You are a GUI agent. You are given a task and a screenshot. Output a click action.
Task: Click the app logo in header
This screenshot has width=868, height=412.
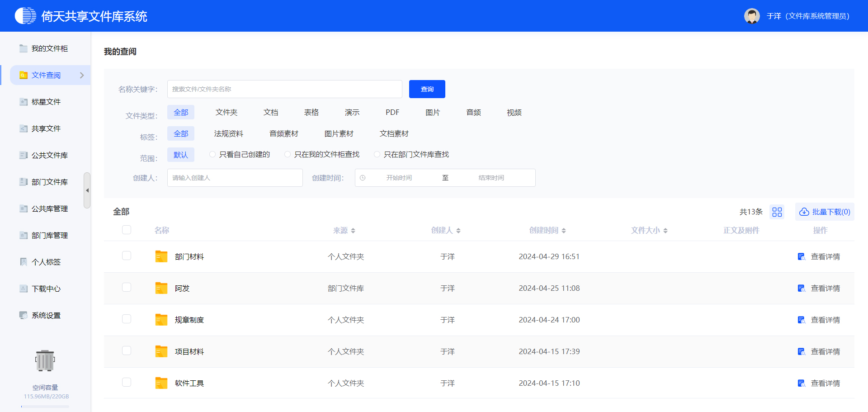(25, 16)
